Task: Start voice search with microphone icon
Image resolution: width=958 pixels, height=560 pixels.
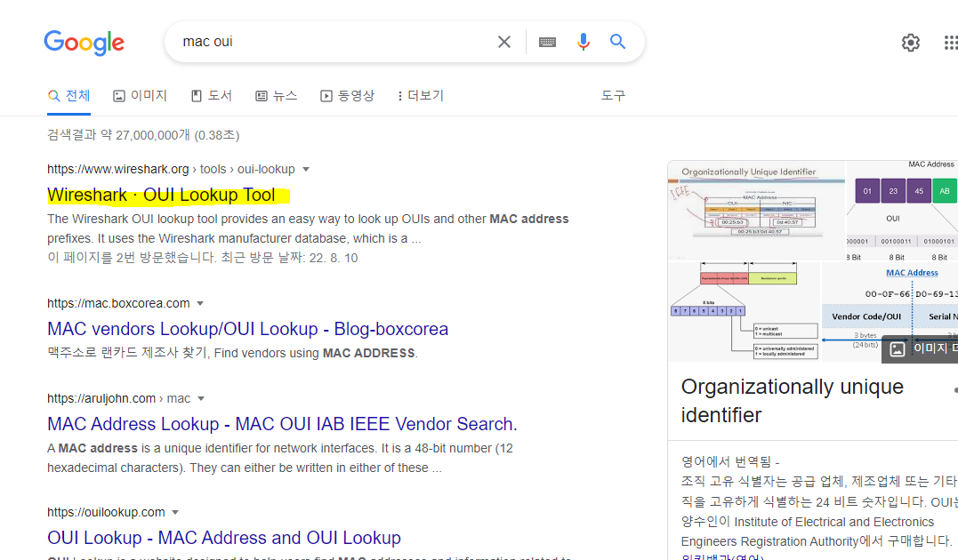Action: [584, 42]
